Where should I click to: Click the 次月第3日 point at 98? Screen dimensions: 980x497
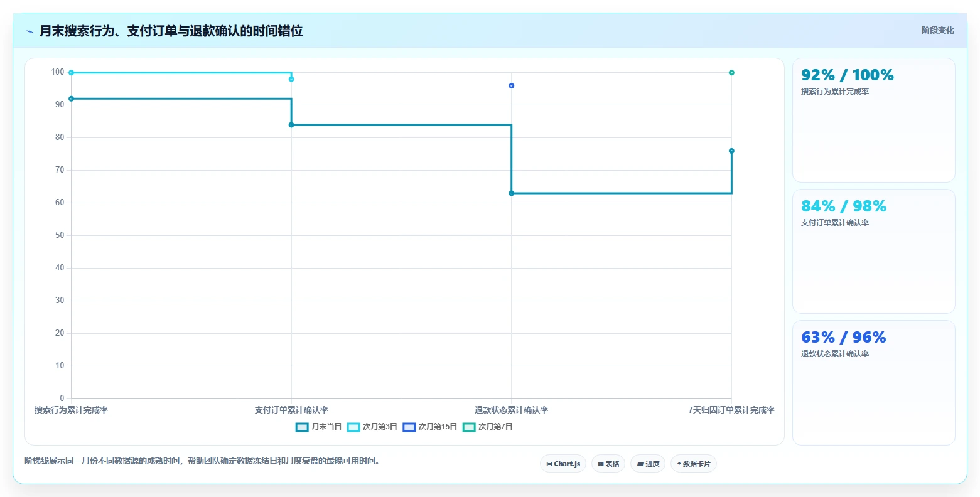[291, 79]
